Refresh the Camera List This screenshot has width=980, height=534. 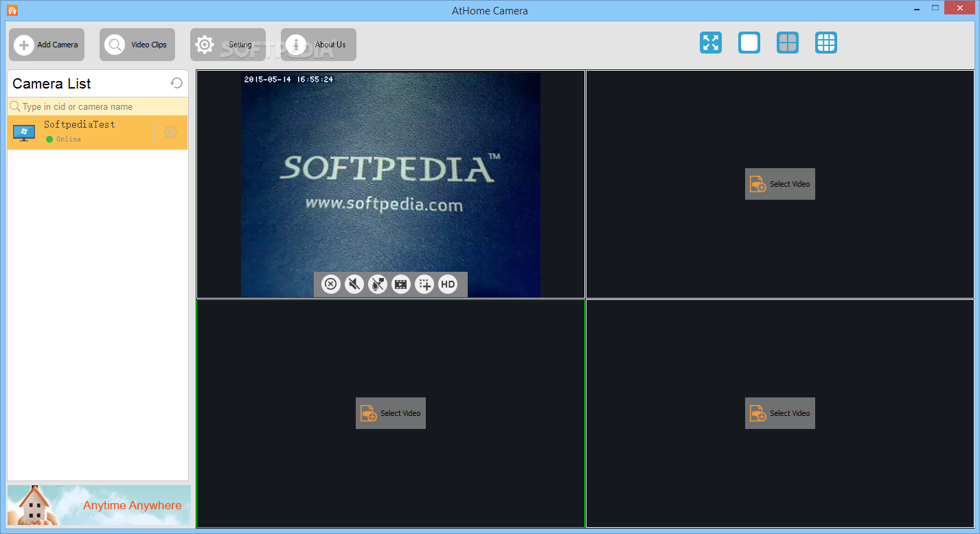(176, 83)
